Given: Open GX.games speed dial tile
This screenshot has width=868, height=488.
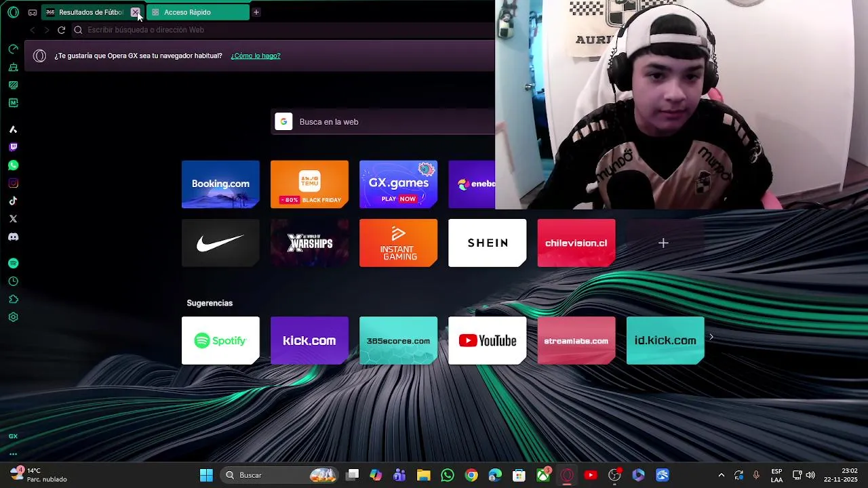Looking at the screenshot, I should 398,184.
